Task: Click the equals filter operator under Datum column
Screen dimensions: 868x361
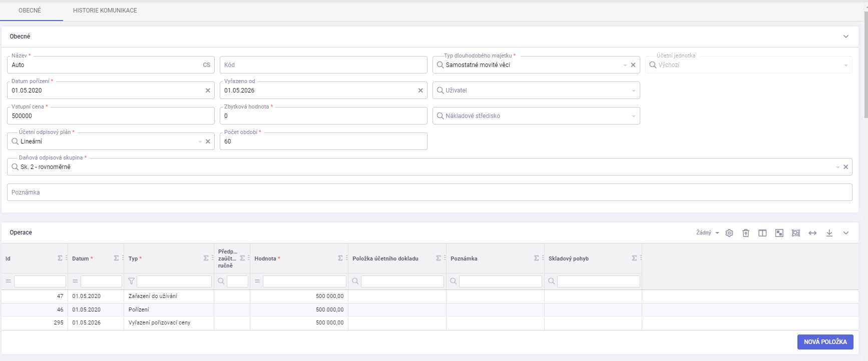Action: click(75, 281)
